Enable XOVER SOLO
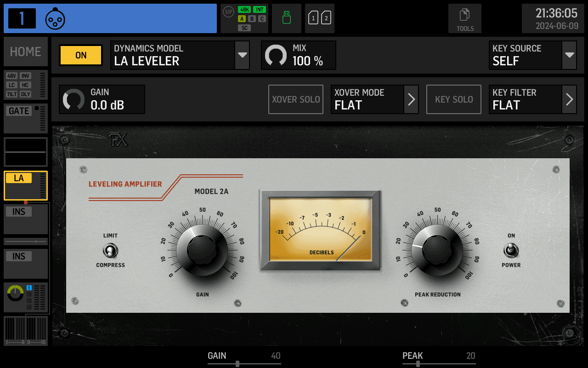588x368 pixels. click(296, 99)
